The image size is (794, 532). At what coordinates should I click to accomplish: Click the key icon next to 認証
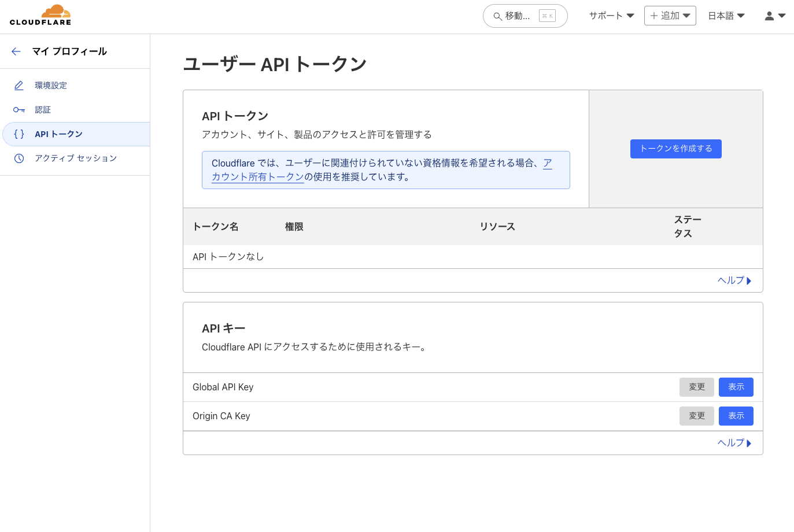click(18, 109)
